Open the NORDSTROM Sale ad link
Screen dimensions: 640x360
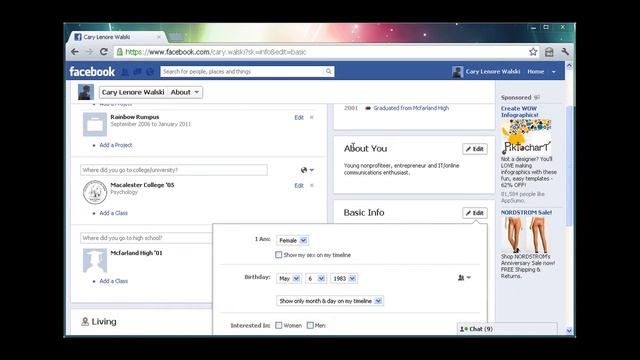pyautogui.click(x=526, y=213)
